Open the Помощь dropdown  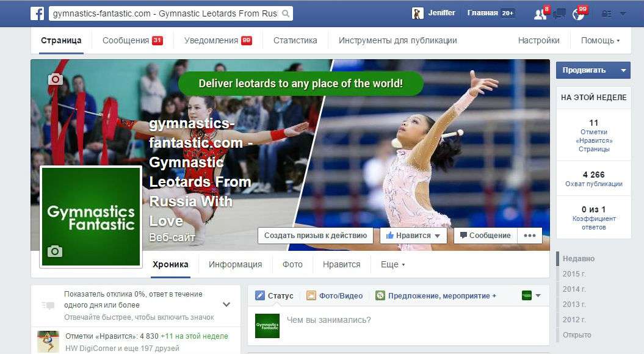pyautogui.click(x=600, y=40)
